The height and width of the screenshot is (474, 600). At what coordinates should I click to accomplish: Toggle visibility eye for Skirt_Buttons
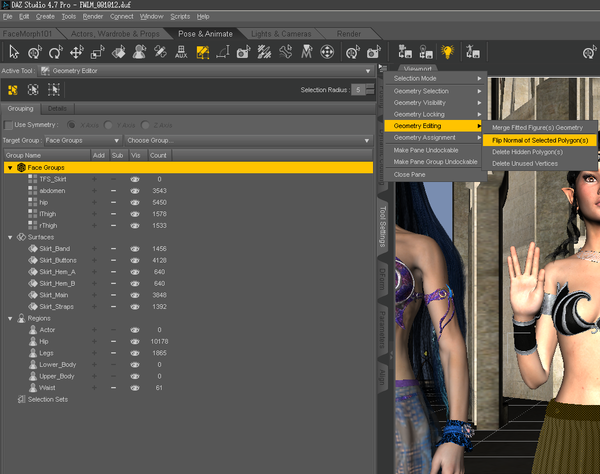[135, 261]
